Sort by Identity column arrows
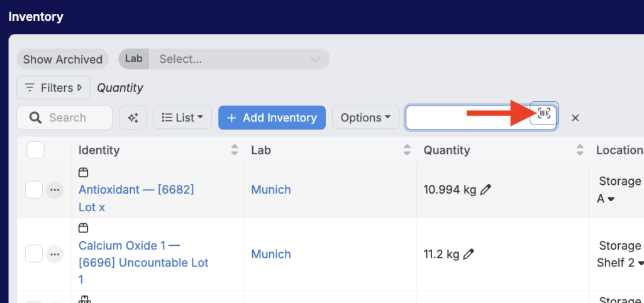Screen dimensions: 644x303 pos(235,150)
